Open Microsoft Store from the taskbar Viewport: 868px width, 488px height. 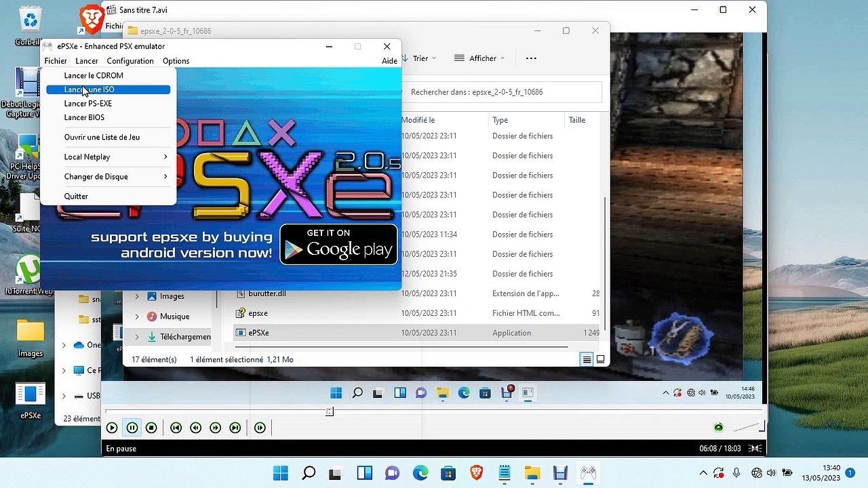pyautogui.click(x=448, y=472)
